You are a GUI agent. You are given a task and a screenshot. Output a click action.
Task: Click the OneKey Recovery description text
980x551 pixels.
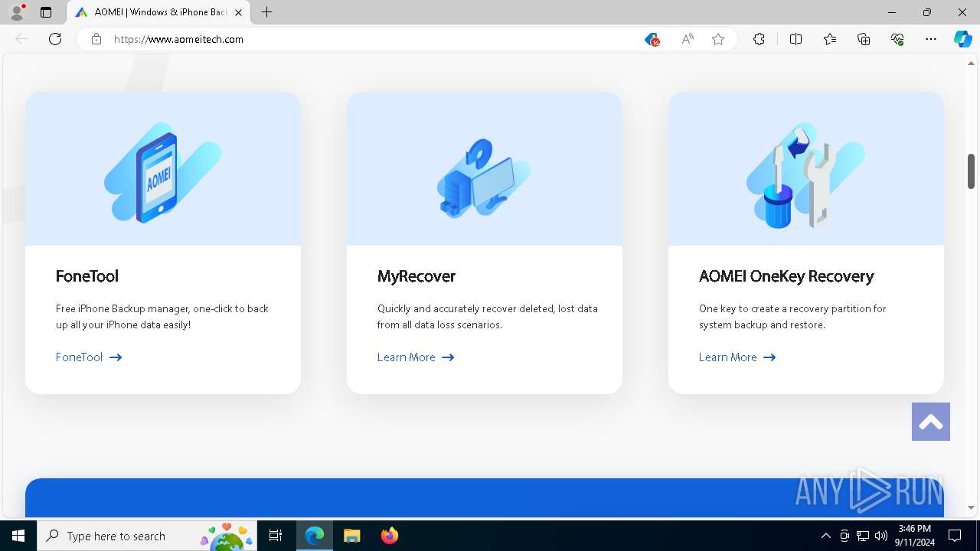792,317
